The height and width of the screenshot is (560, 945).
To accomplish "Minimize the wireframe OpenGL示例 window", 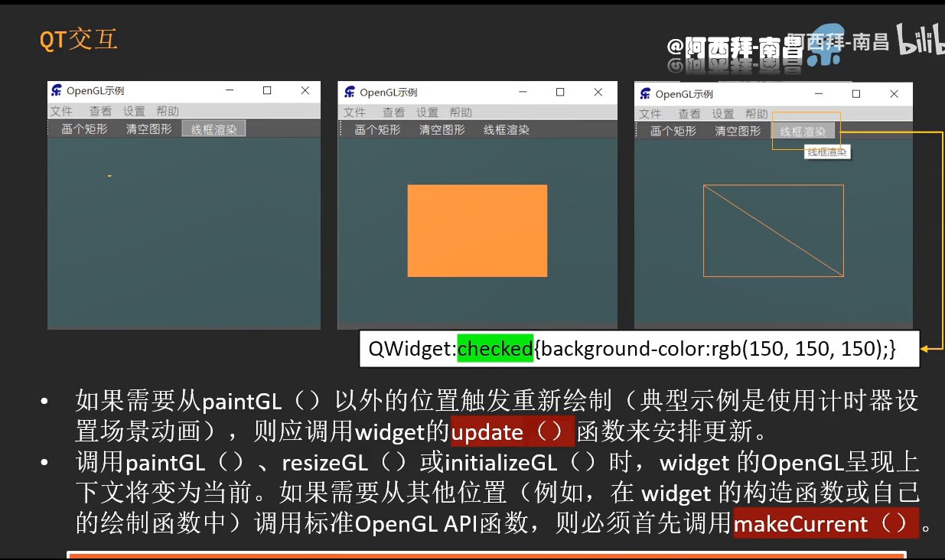I will coord(819,94).
